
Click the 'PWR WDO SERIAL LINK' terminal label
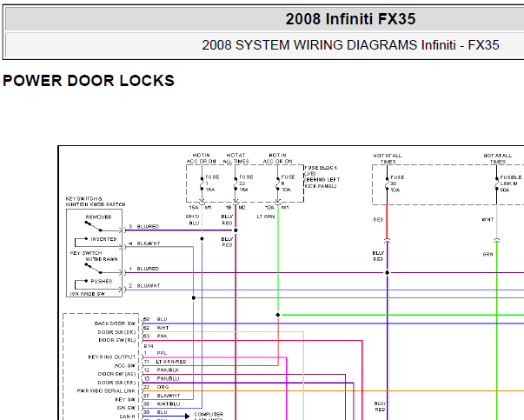106,391
